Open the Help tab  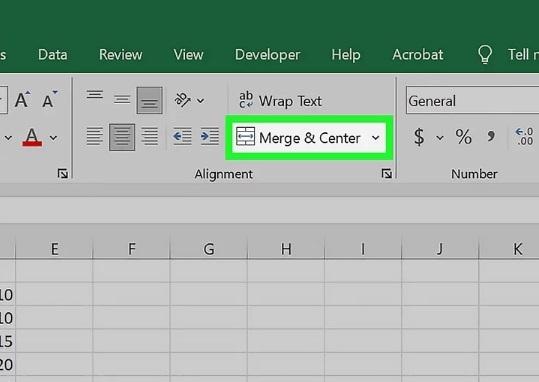[346, 55]
